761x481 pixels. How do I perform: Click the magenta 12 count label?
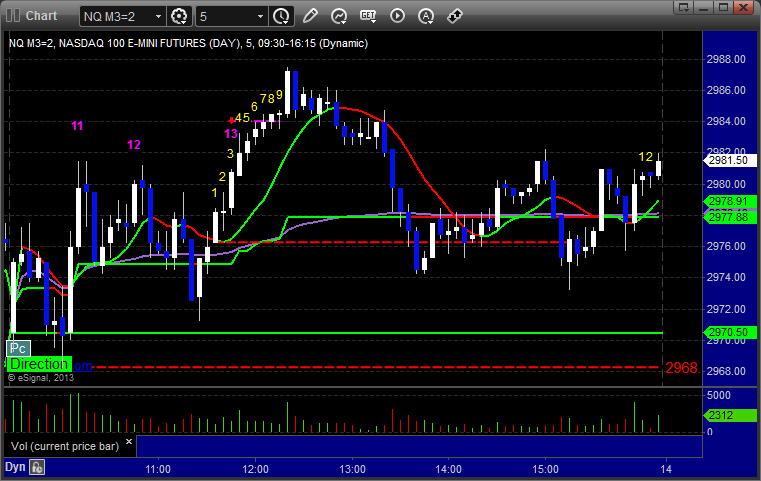point(134,145)
